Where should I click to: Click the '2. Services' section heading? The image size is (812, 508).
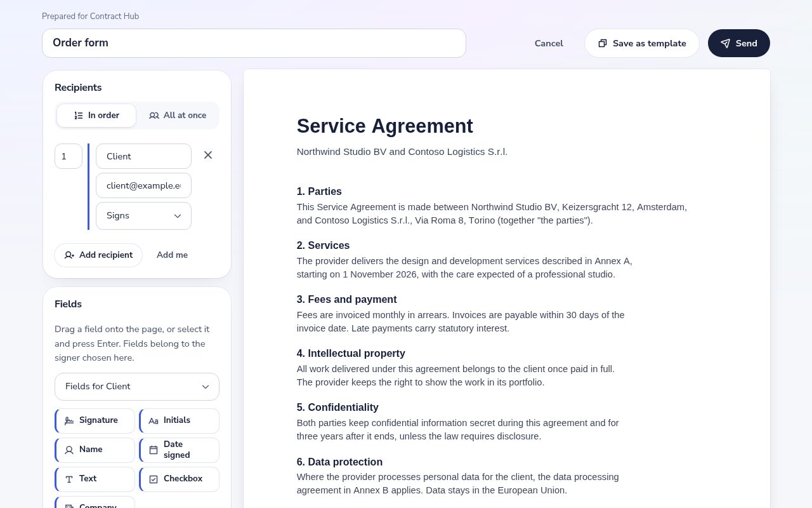click(324, 245)
